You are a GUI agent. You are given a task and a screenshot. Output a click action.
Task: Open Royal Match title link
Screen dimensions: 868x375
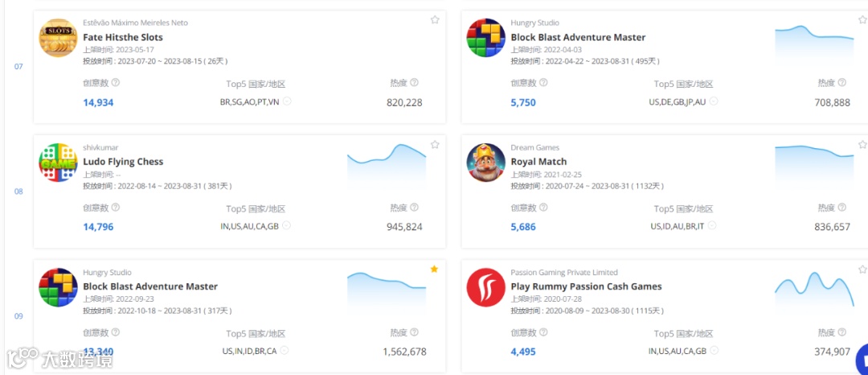[538, 162]
